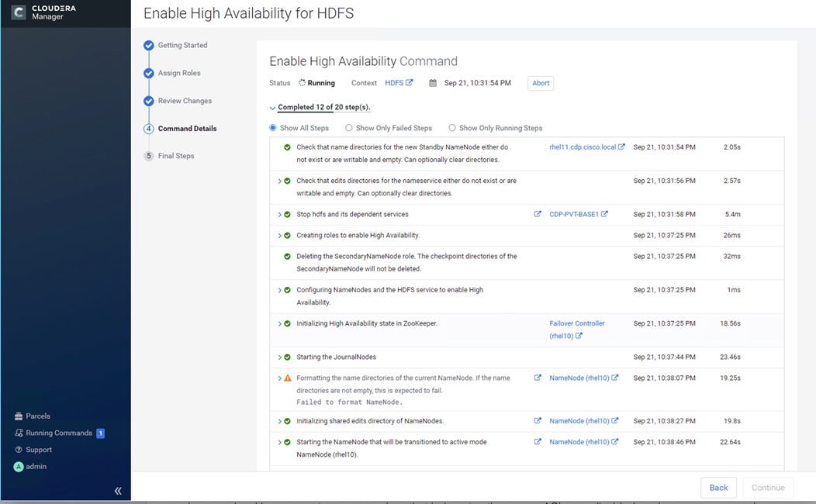Click the Review Changes completed step icon

(149, 100)
